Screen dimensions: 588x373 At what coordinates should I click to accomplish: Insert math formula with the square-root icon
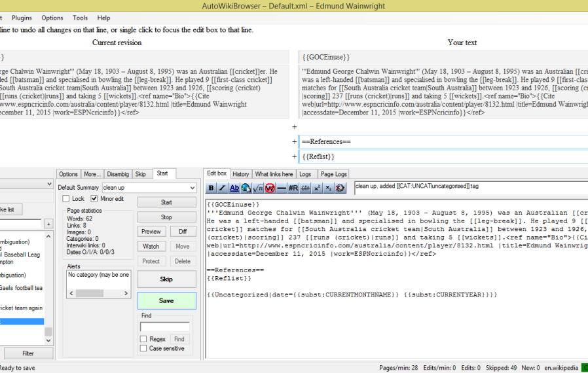pos(257,188)
